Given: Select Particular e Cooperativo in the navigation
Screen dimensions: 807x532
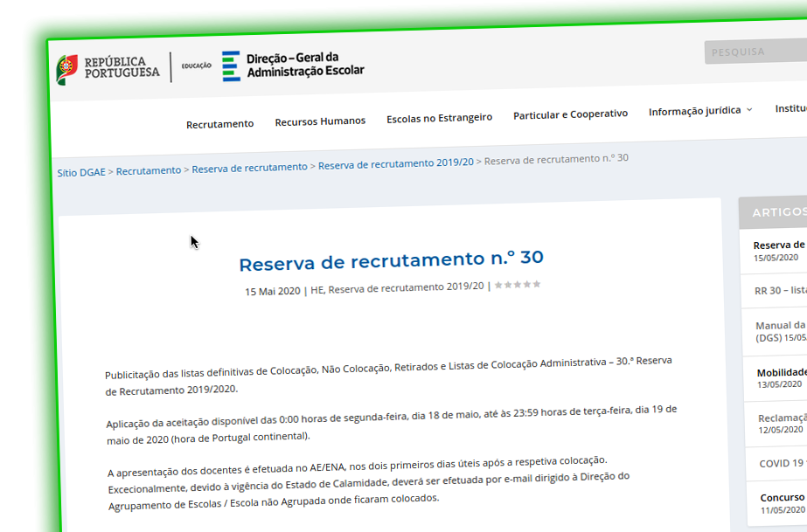Looking at the screenshot, I should coord(570,113).
